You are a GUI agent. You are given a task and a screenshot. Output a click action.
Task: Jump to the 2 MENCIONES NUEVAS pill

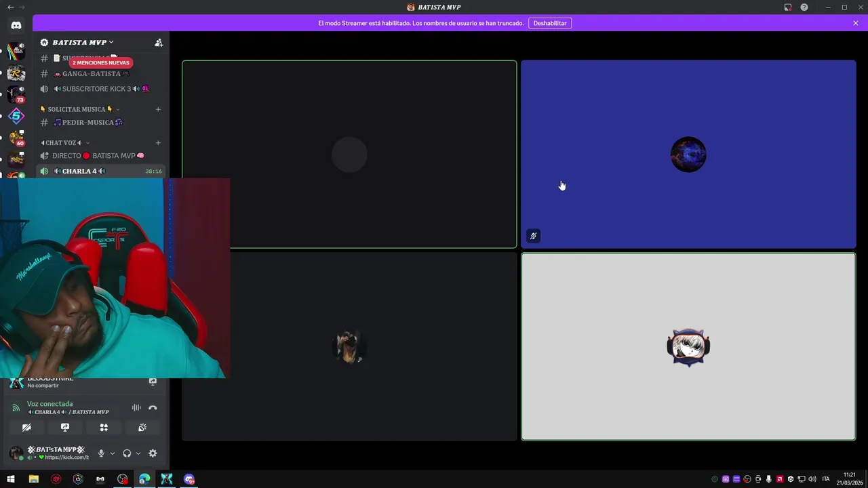click(100, 62)
